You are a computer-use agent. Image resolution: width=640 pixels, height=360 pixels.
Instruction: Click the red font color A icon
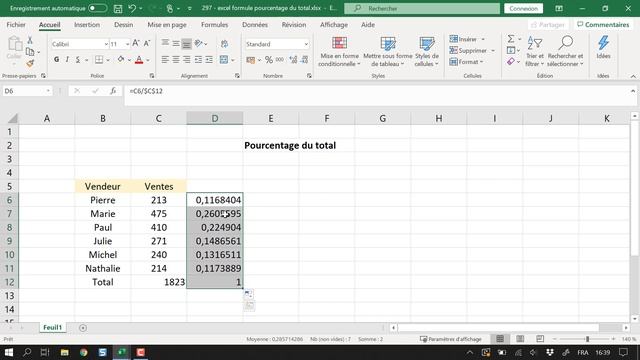139,60
